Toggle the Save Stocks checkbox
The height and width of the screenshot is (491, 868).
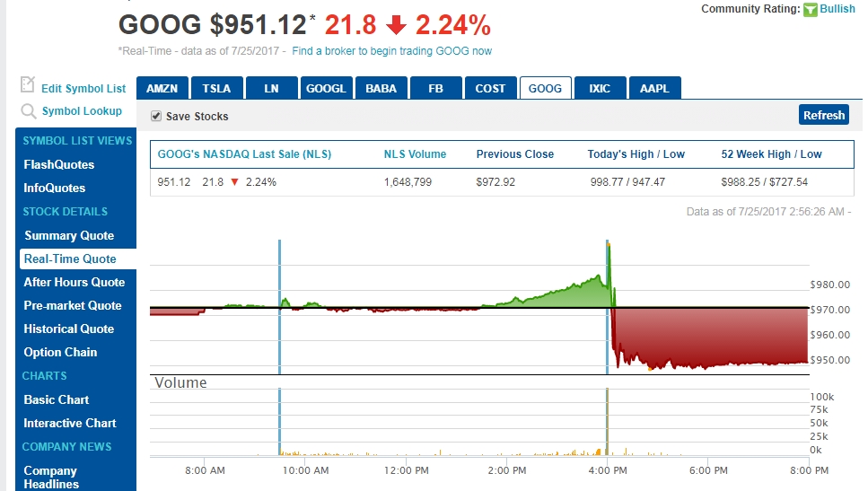pyautogui.click(x=156, y=116)
